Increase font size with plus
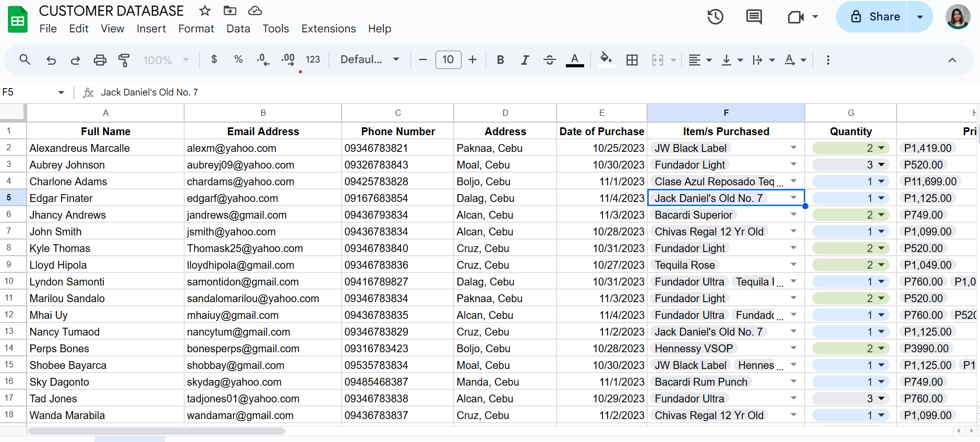Image resolution: width=980 pixels, height=442 pixels. click(x=473, y=59)
